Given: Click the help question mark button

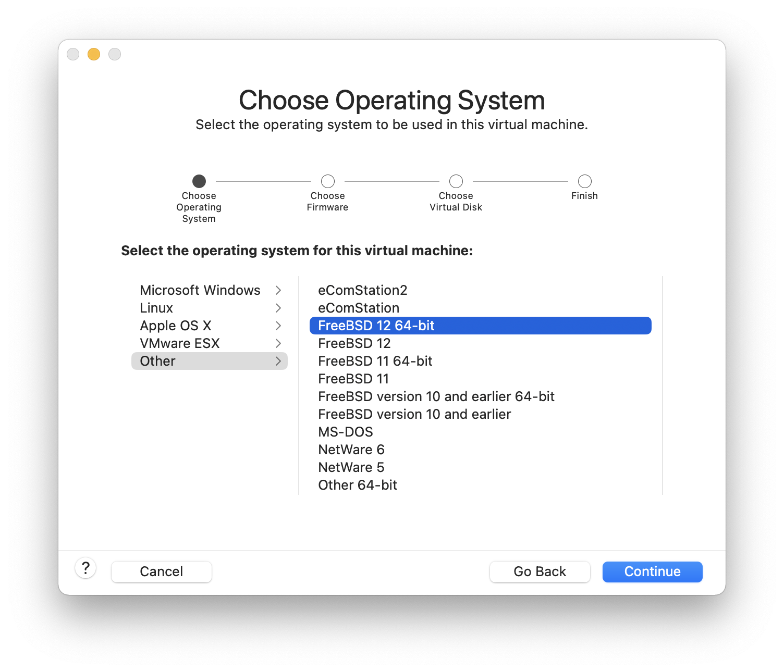Looking at the screenshot, I should click(85, 568).
